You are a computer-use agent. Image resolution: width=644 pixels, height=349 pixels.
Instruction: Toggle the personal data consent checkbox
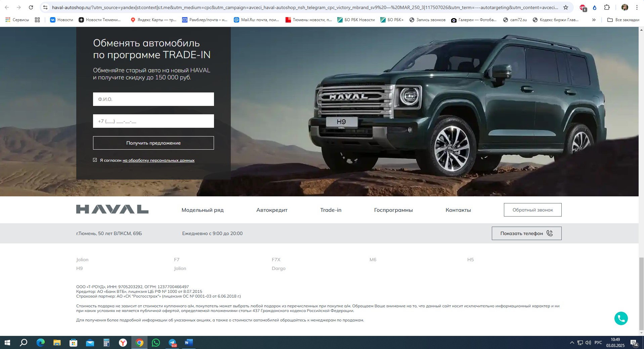point(95,160)
